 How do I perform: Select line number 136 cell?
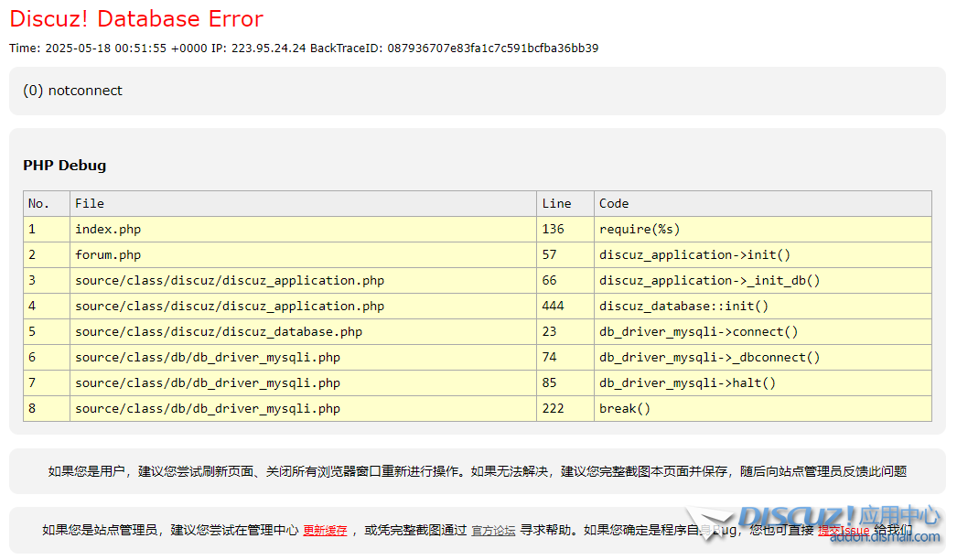coord(565,229)
